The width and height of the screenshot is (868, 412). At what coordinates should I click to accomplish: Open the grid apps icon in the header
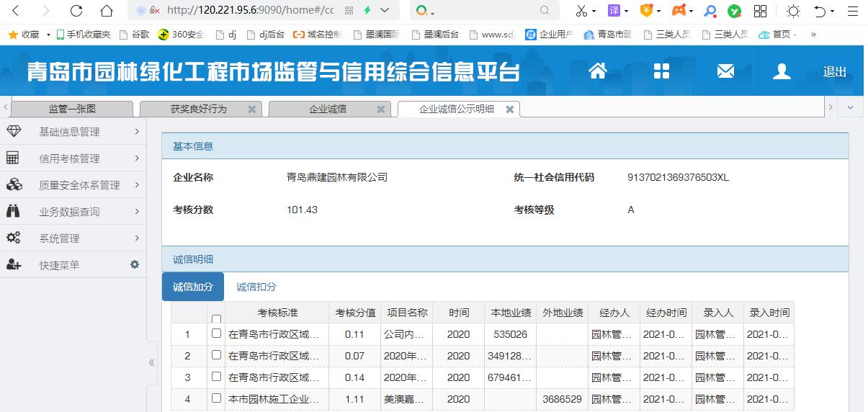(x=661, y=71)
